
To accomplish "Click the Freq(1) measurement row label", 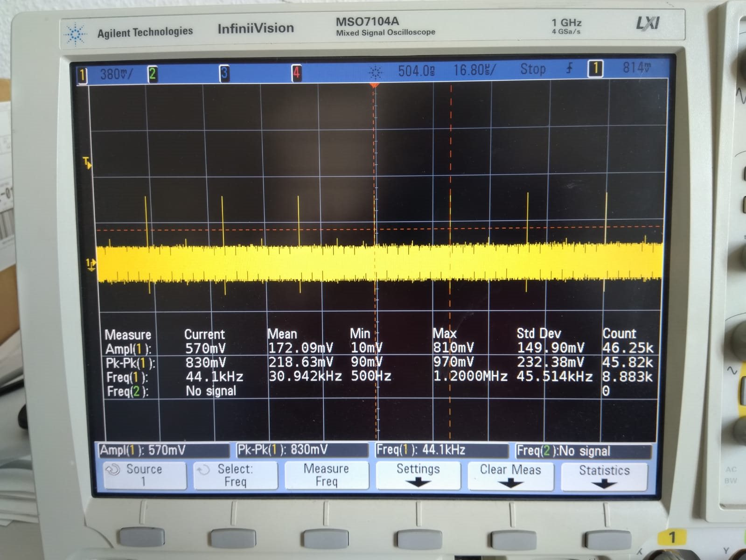I will click(x=127, y=377).
